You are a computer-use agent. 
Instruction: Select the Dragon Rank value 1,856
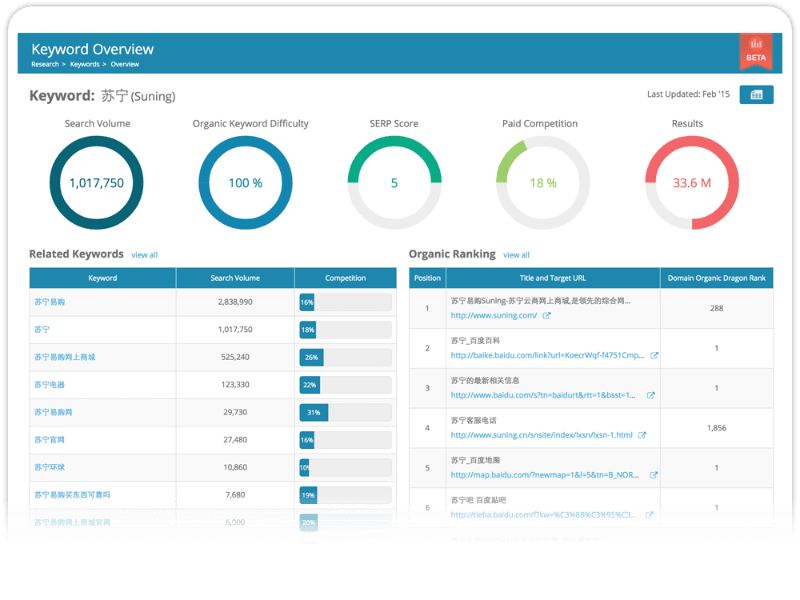pyautogui.click(x=716, y=428)
